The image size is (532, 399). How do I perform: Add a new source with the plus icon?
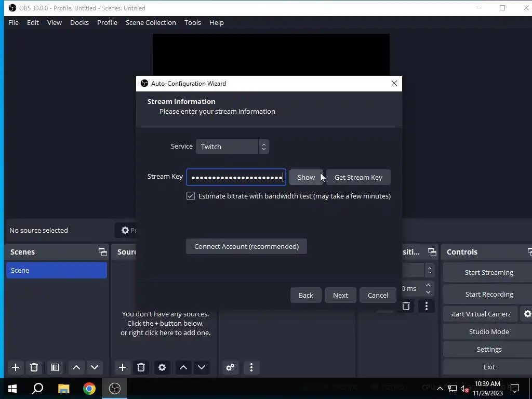(x=123, y=367)
